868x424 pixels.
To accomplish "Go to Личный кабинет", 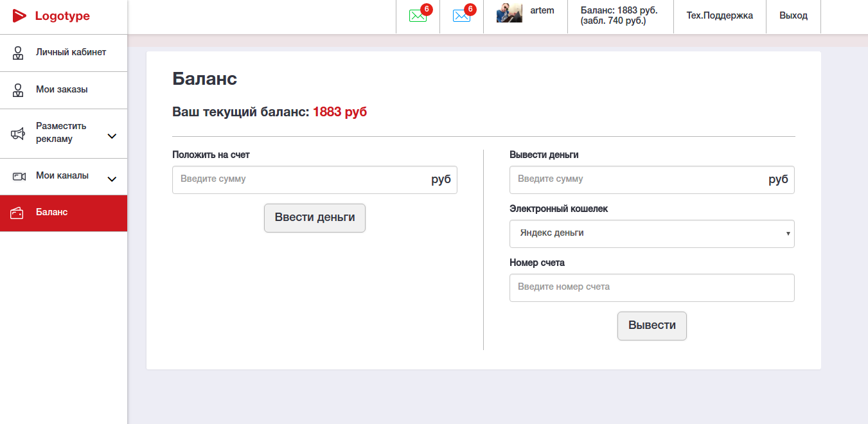I will (64, 53).
